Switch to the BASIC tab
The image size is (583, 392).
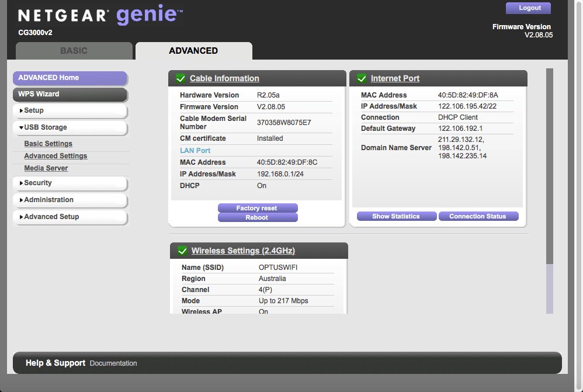pos(74,51)
